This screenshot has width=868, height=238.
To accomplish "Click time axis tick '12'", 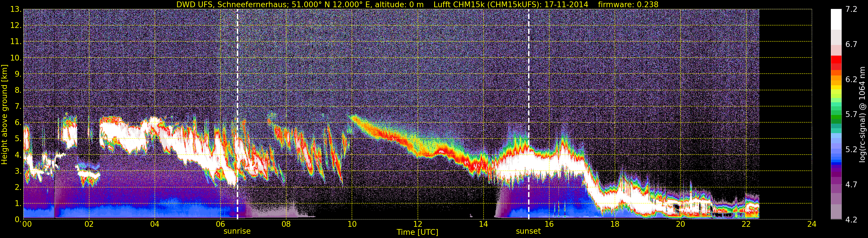I will [x=417, y=224].
